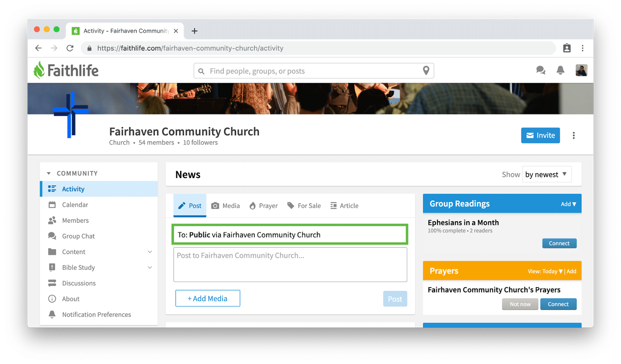Click the Fairhaven church cross logo
Image resolution: width=621 pixels, height=364 pixels.
[x=71, y=114]
